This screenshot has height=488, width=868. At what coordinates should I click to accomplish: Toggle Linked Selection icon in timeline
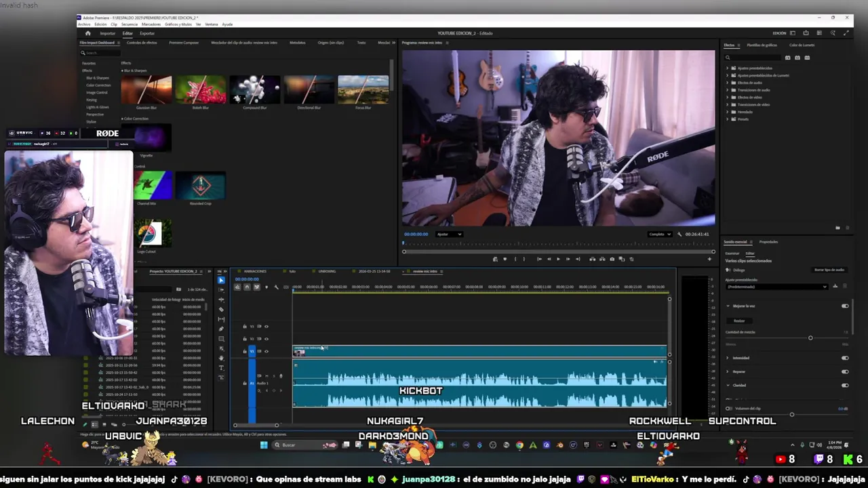click(256, 287)
